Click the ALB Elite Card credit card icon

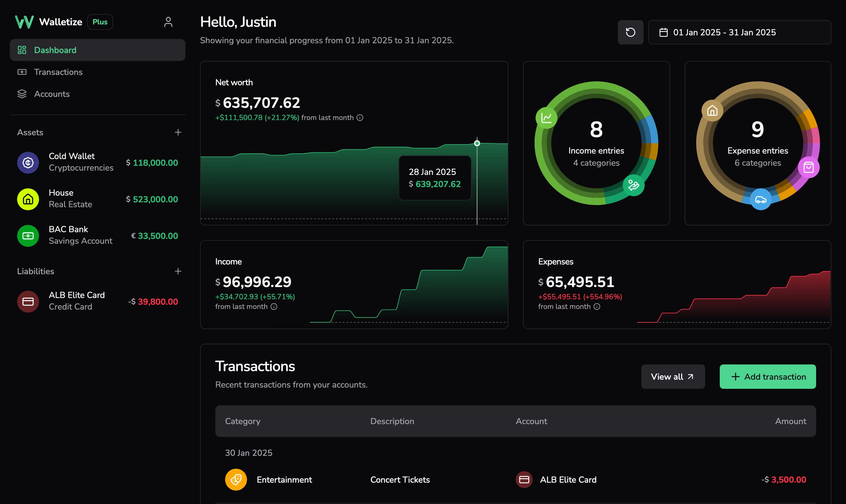coord(28,301)
